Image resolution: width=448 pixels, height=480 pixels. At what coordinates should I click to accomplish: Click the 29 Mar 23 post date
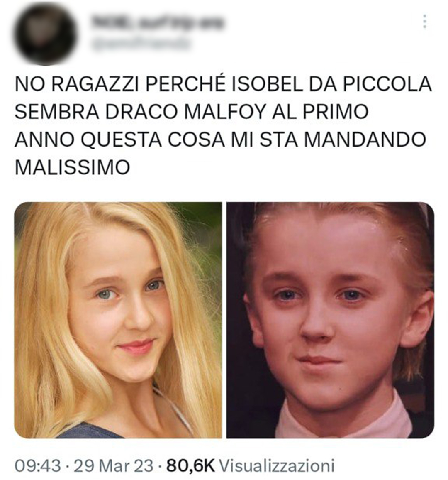point(114,465)
